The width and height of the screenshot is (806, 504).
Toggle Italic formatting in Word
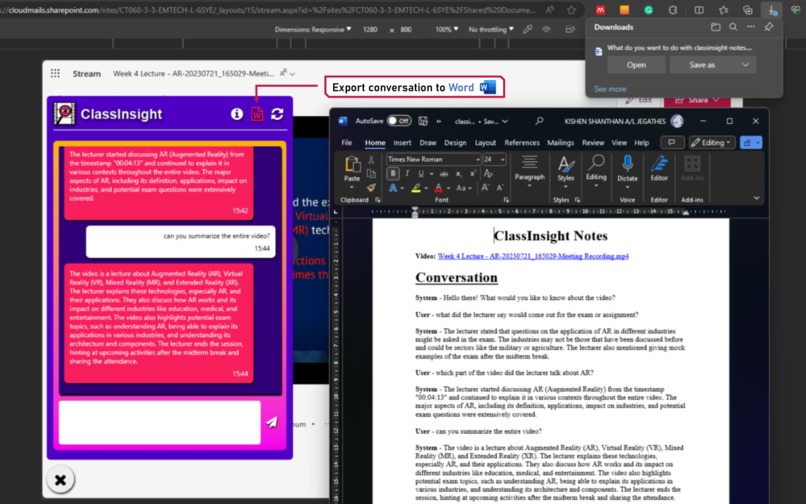click(407, 174)
